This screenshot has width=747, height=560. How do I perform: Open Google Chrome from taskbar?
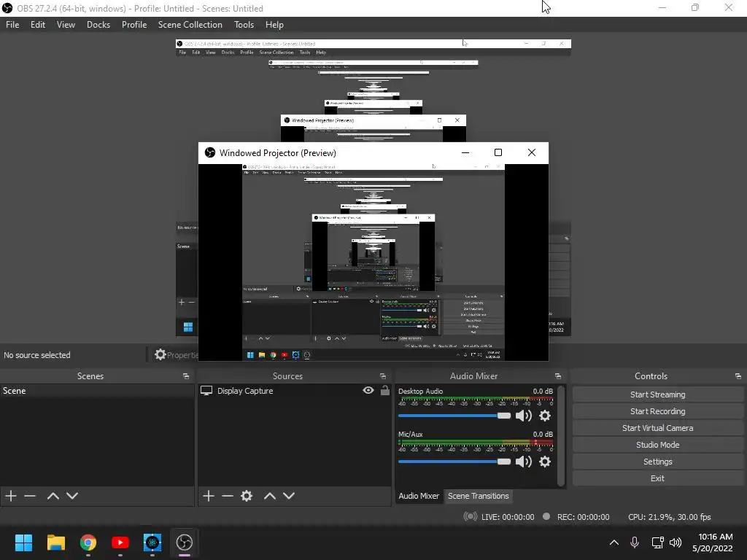(88, 542)
